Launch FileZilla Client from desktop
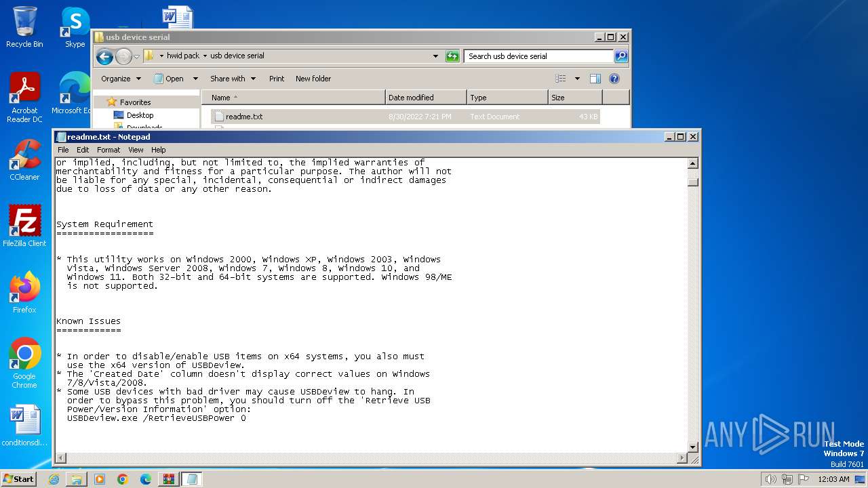The image size is (868, 488). point(24,226)
